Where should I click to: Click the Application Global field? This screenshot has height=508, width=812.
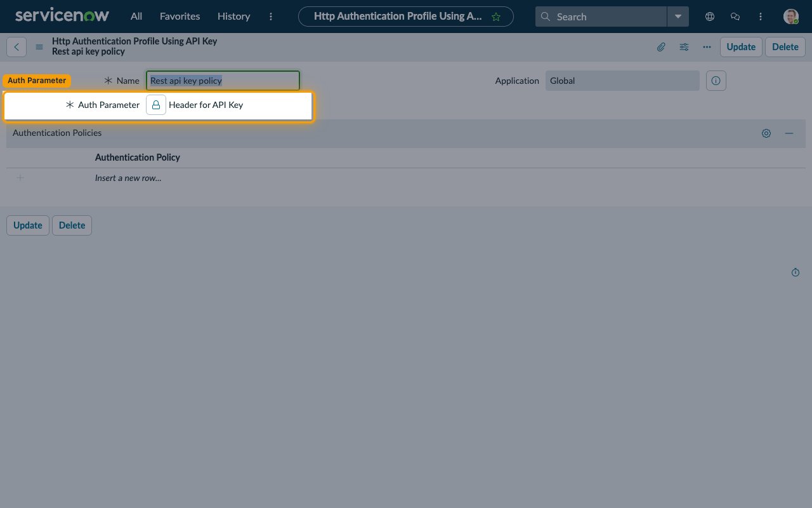(622, 81)
